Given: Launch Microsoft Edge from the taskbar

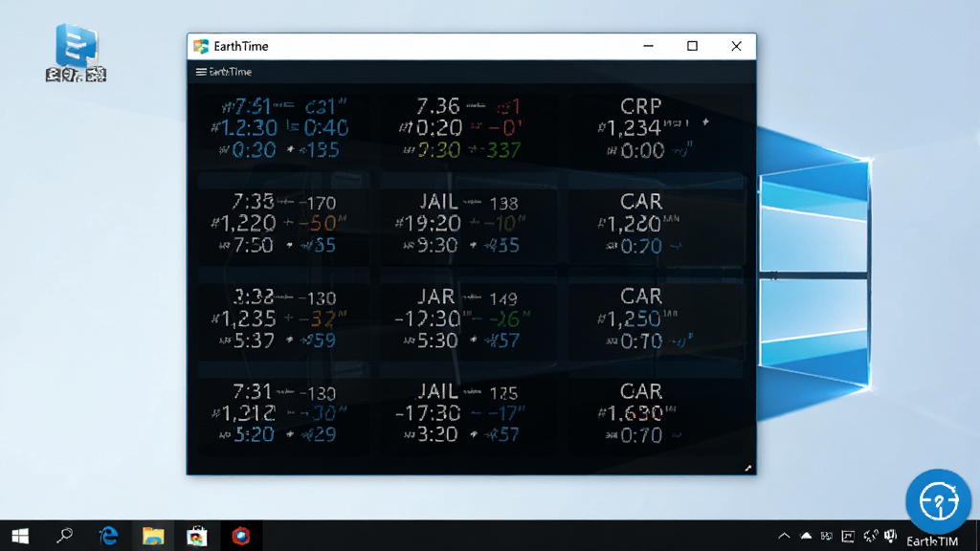Looking at the screenshot, I should (109, 536).
